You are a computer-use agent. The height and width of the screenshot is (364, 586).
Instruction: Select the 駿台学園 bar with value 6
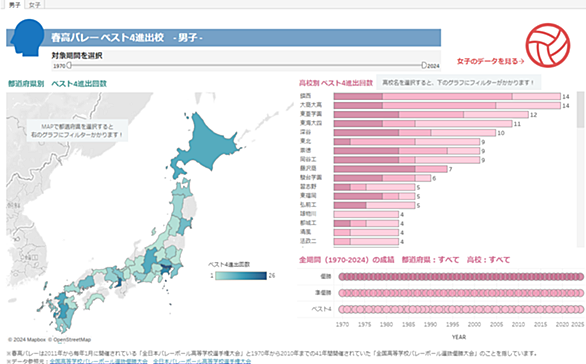coord(382,178)
